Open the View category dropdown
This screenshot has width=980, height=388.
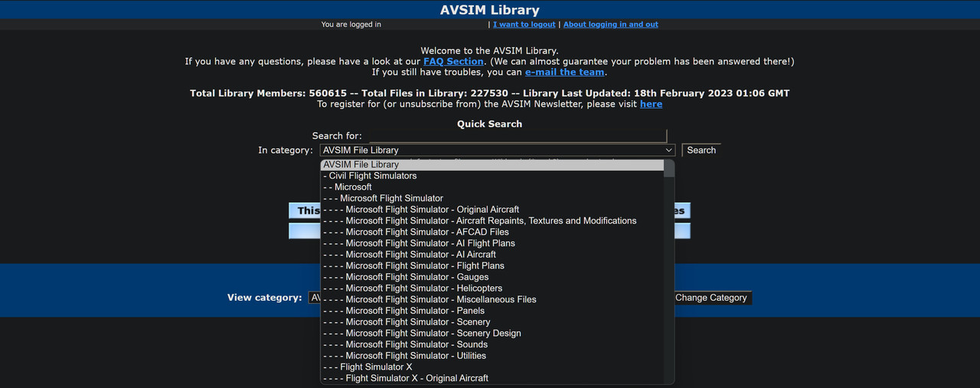pos(314,298)
